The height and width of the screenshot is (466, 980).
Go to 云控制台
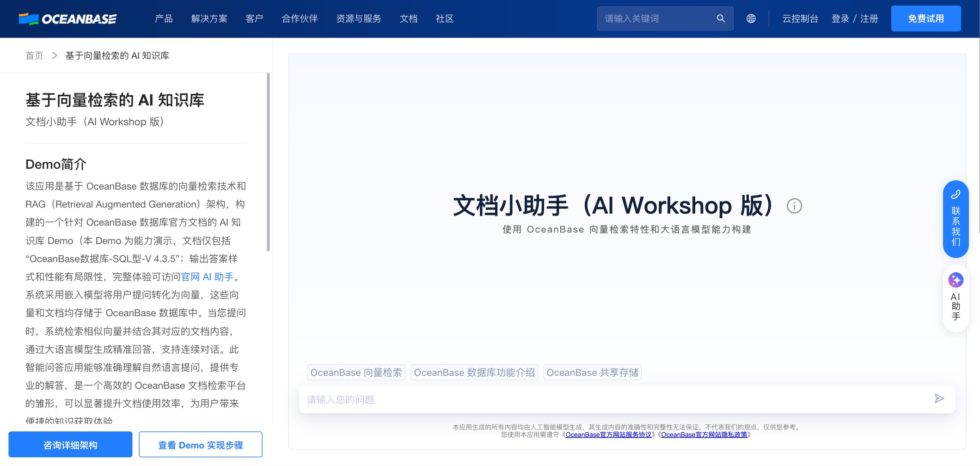(800, 18)
